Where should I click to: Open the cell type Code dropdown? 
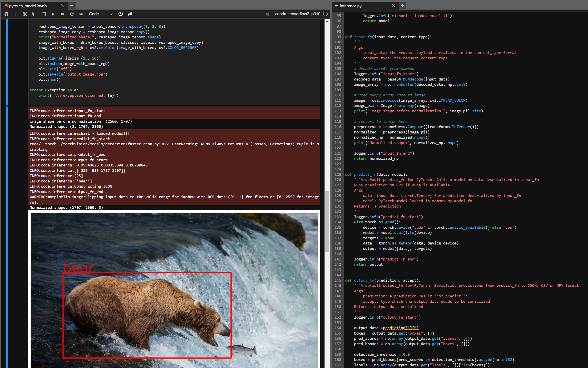[101, 14]
